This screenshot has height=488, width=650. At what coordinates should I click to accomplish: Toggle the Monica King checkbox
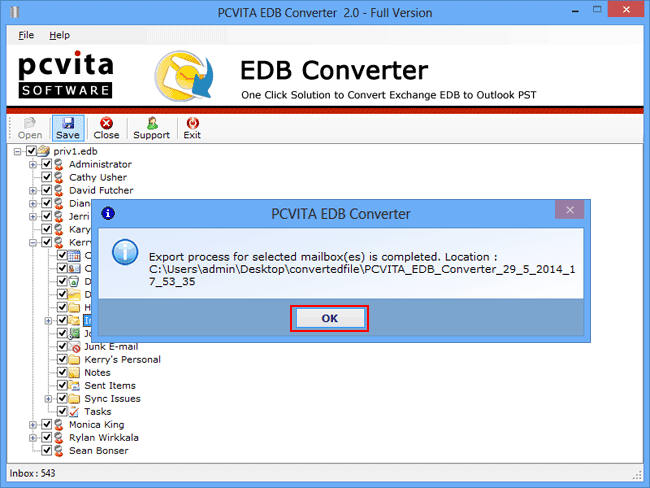pos(46,425)
